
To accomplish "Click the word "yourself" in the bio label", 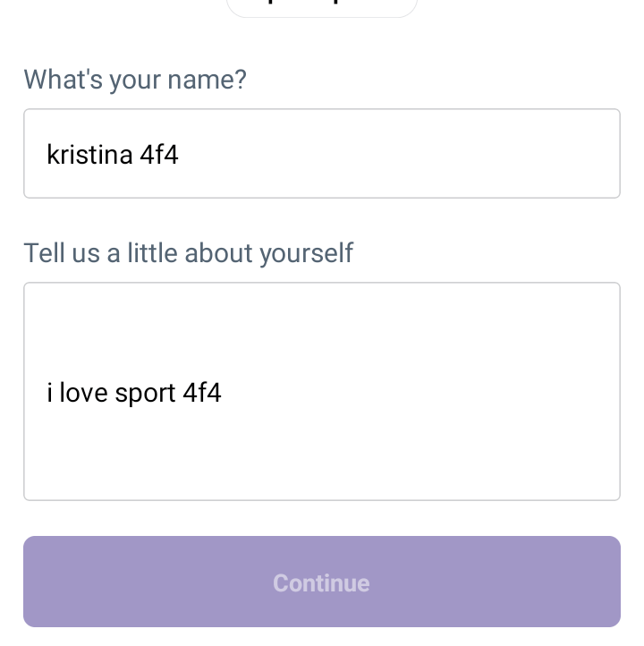I will pyautogui.click(x=307, y=254).
